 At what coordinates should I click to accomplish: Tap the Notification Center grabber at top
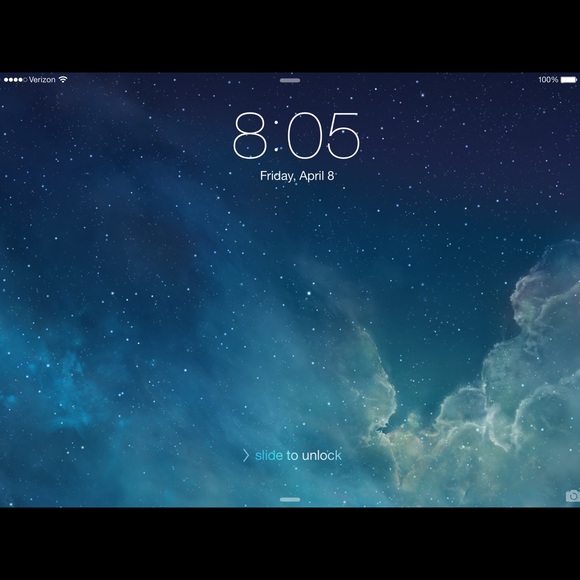[290, 80]
